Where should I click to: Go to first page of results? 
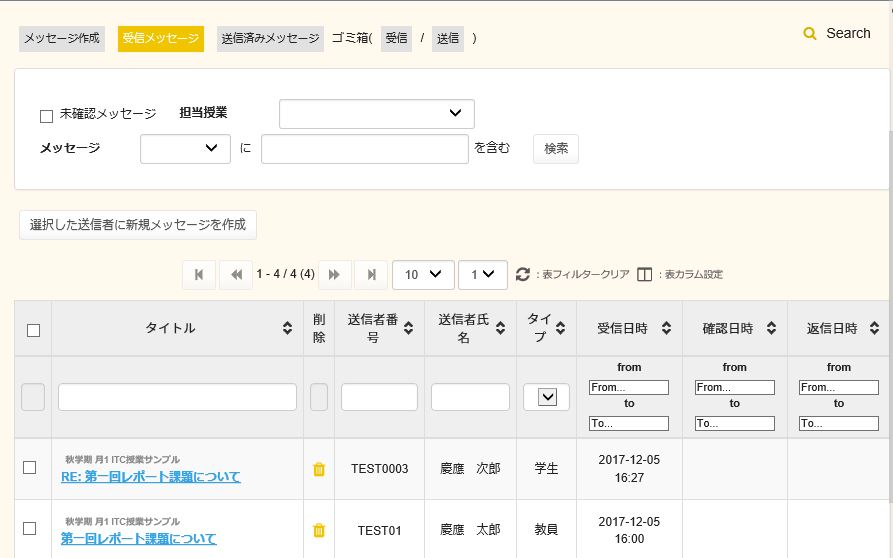pyautogui.click(x=198, y=275)
